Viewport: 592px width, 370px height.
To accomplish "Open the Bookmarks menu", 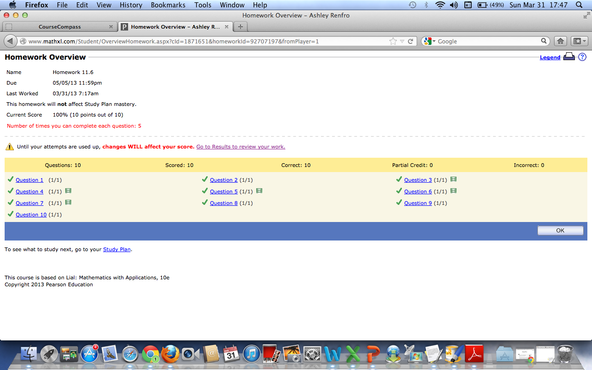I will (168, 5).
